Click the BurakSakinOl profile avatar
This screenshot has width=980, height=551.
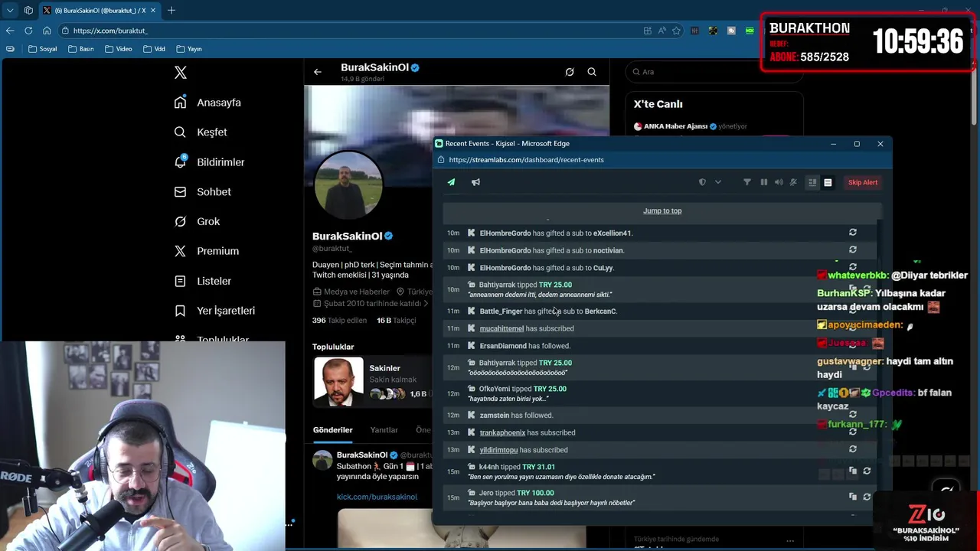click(x=348, y=185)
